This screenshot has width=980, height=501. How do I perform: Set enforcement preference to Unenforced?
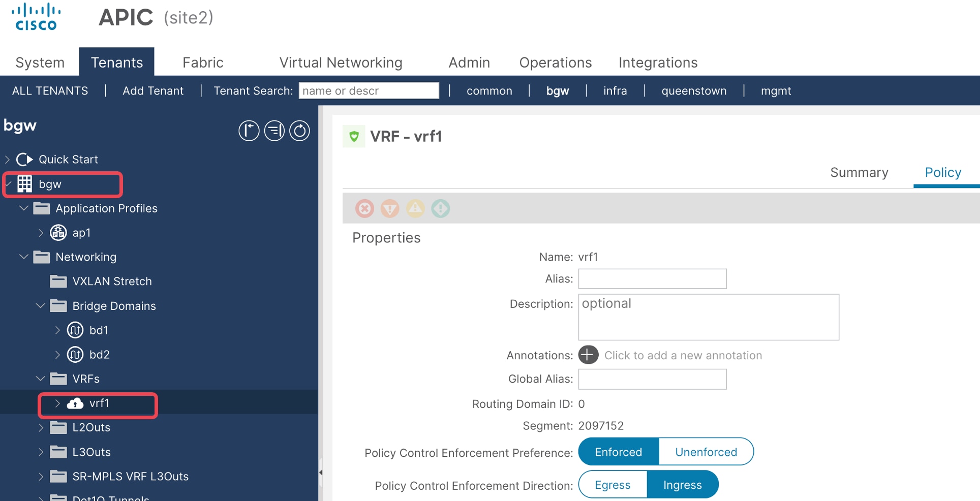pos(706,452)
